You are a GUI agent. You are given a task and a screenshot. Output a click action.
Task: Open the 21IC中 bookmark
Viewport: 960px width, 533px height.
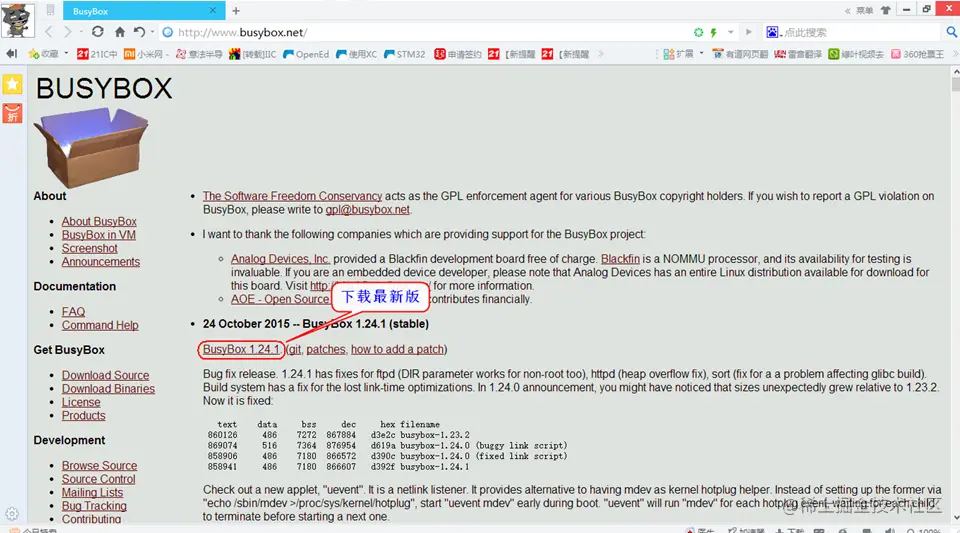tap(97, 54)
